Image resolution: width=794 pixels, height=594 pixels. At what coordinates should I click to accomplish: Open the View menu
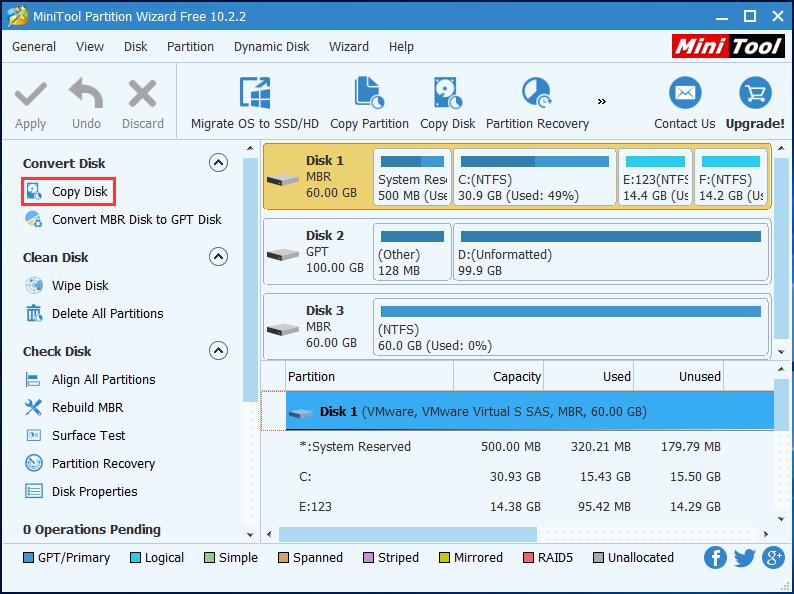(90, 47)
